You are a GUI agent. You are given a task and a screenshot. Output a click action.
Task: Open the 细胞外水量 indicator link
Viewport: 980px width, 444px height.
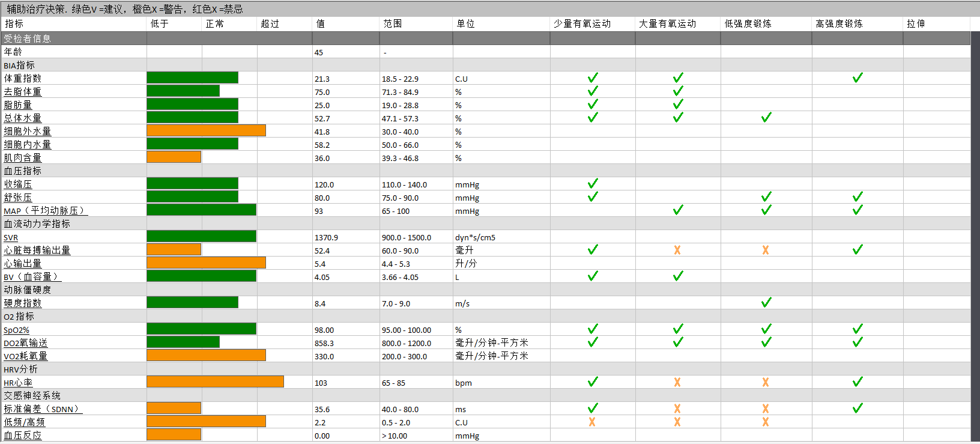coord(28,131)
